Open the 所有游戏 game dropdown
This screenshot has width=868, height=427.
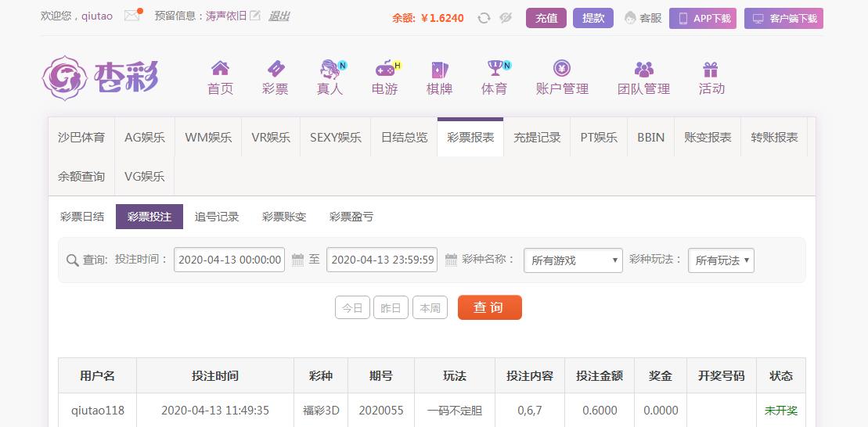pyautogui.click(x=573, y=260)
